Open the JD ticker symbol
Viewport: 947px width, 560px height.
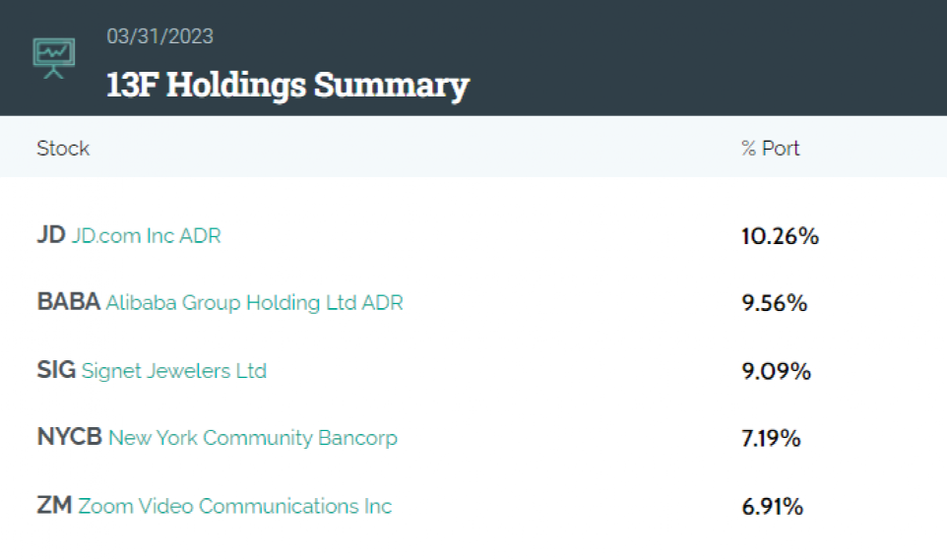coord(51,235)
